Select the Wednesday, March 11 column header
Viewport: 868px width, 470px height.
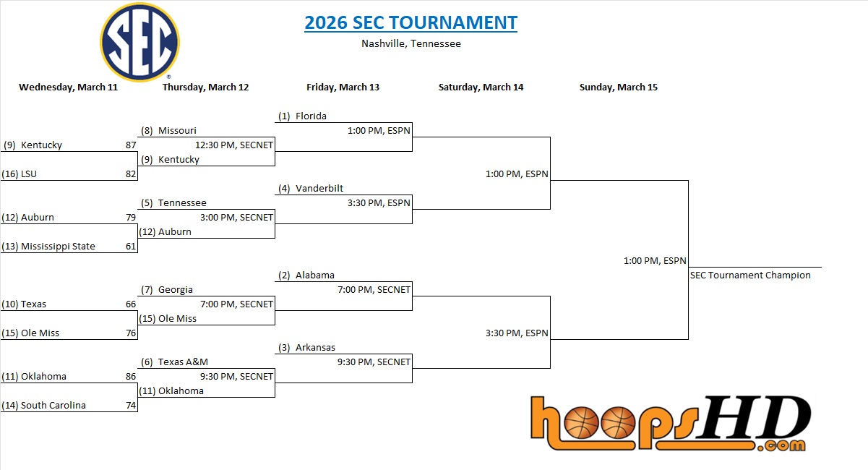tap(68, 87)
